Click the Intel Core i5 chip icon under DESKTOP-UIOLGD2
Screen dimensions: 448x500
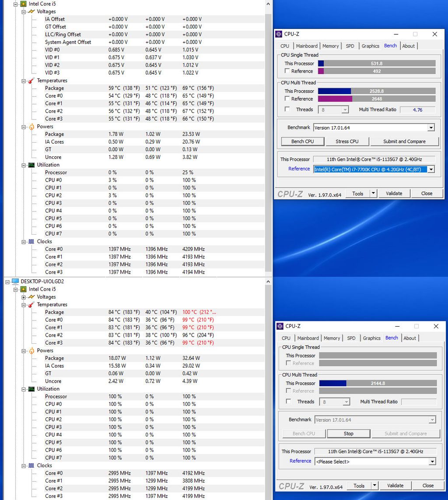click(23, 289)
